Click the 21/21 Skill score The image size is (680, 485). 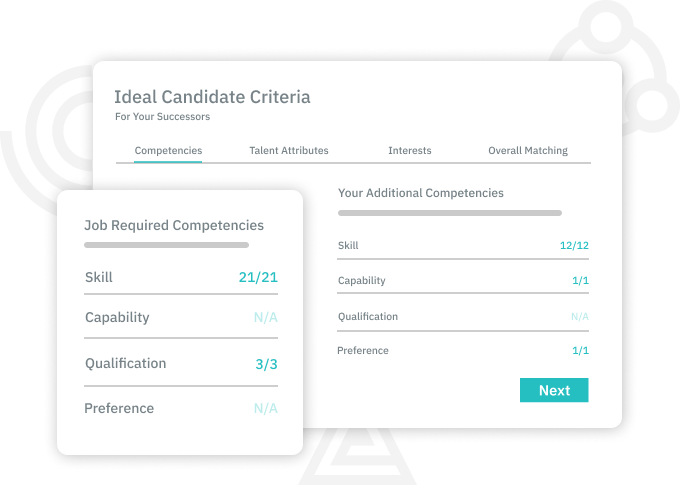pyautogui.click(x=258, y=277)
